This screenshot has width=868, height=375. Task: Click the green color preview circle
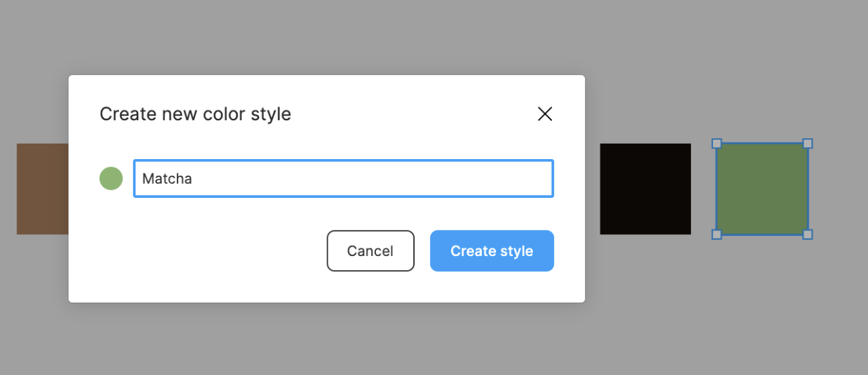click(111, 178)
